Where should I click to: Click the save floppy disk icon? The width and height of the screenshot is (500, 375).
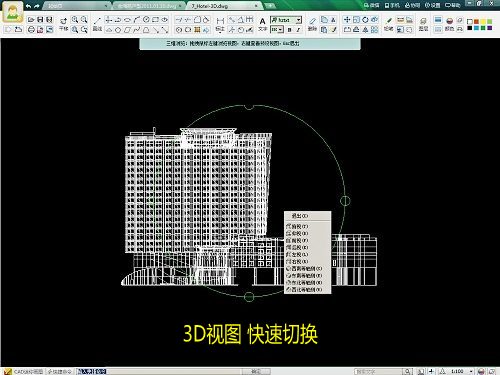40,20
